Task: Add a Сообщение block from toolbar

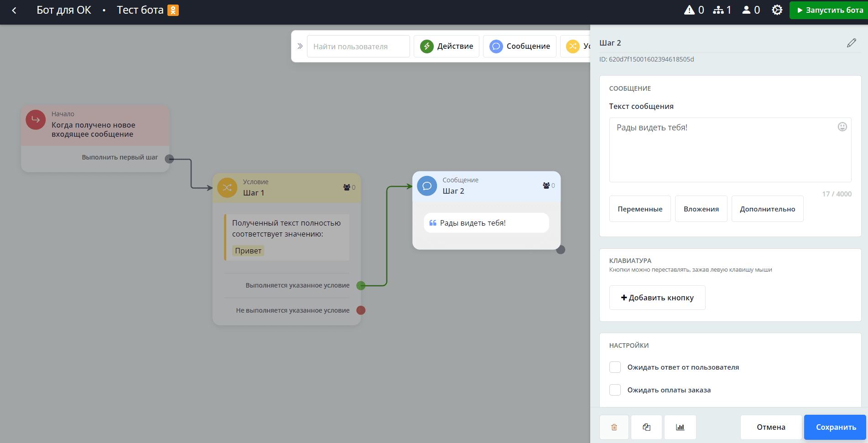Action: pyautogui.click(x=519, y=46)
